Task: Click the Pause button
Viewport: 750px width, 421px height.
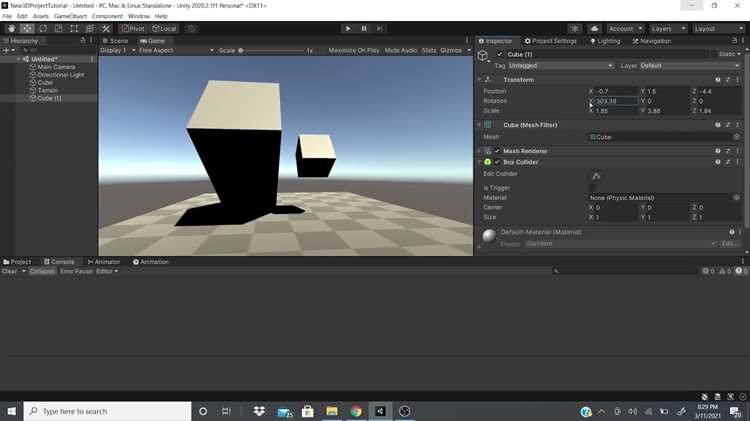Action: (x=364, y=29)
